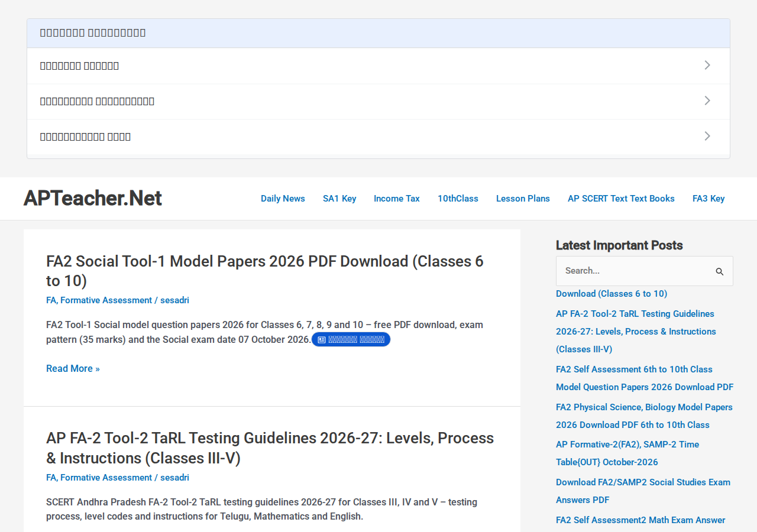Screen dimensions: 757x532
Task: Open author sesadri under the FA2 Social post
Action: click(x=174, y=300)
